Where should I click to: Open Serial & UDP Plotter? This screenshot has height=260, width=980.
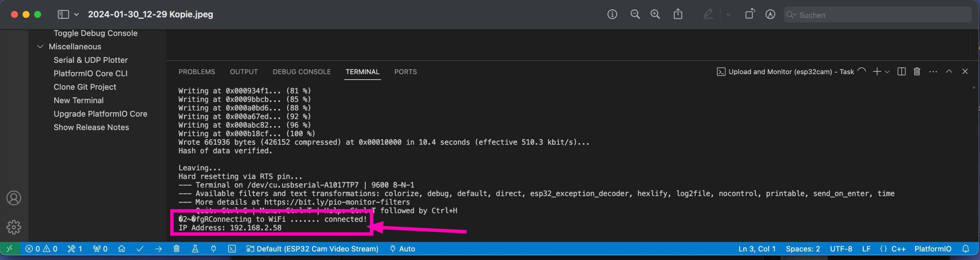pos(91,60)
